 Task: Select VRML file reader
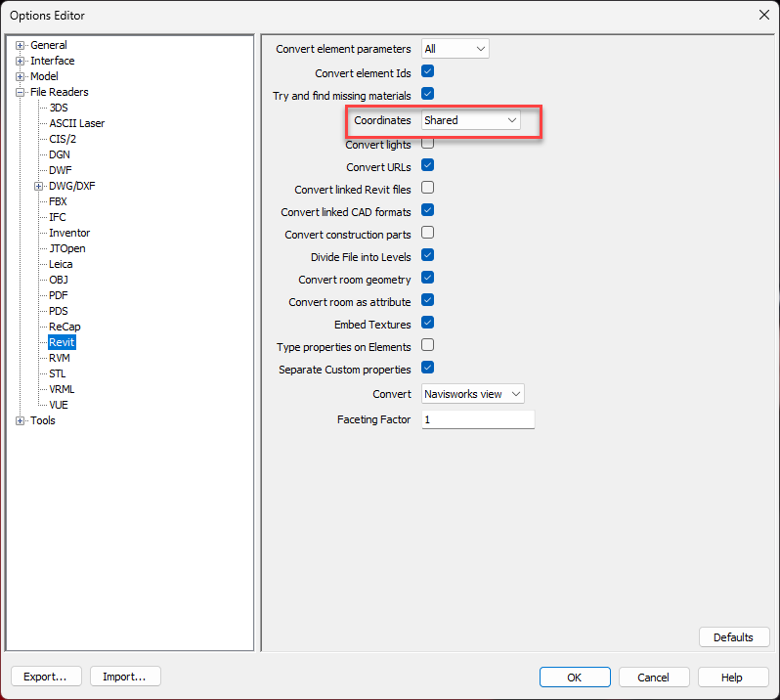[x=62, y=389]
